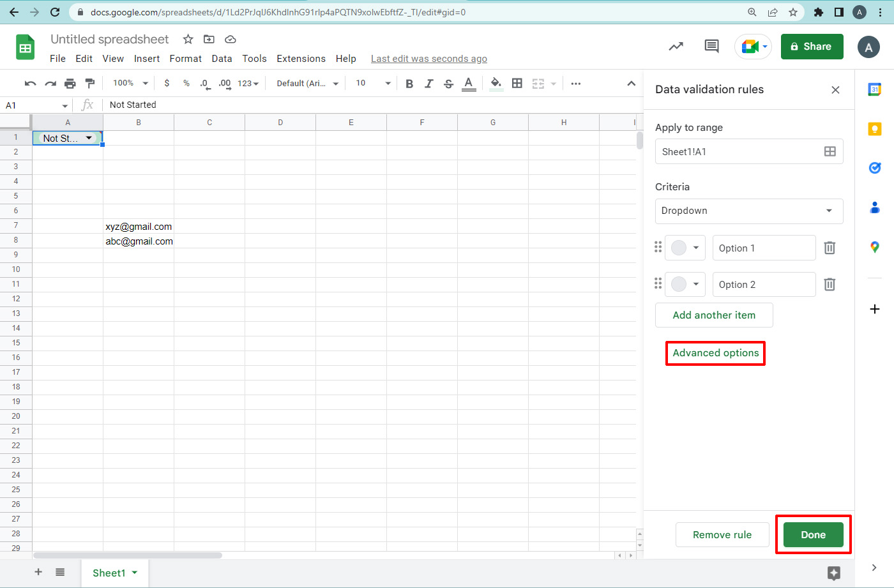The image size is (894, 588).
Task: Toggle bold formatting
Action: pyautogui.click(x=409, y=84)
